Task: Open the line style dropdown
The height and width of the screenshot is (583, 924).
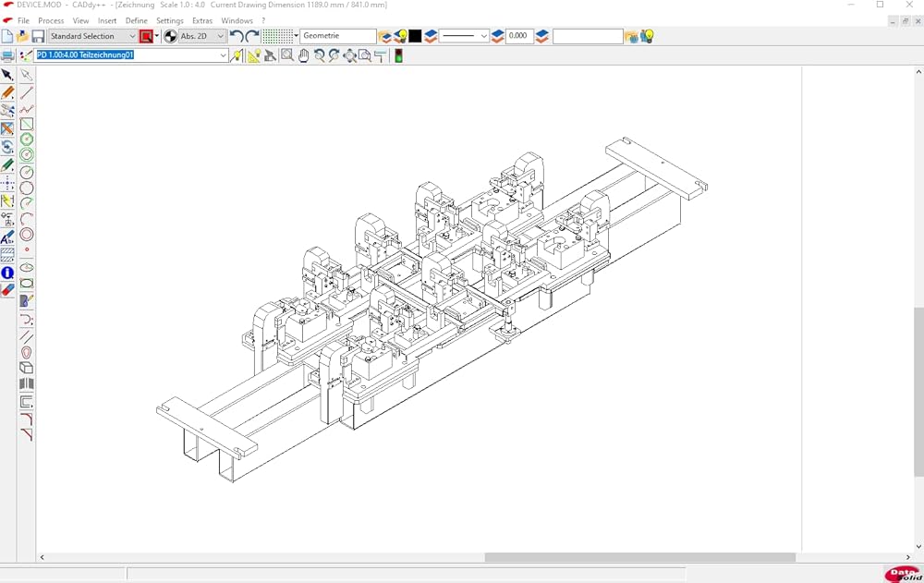Action: pos(483,36)
